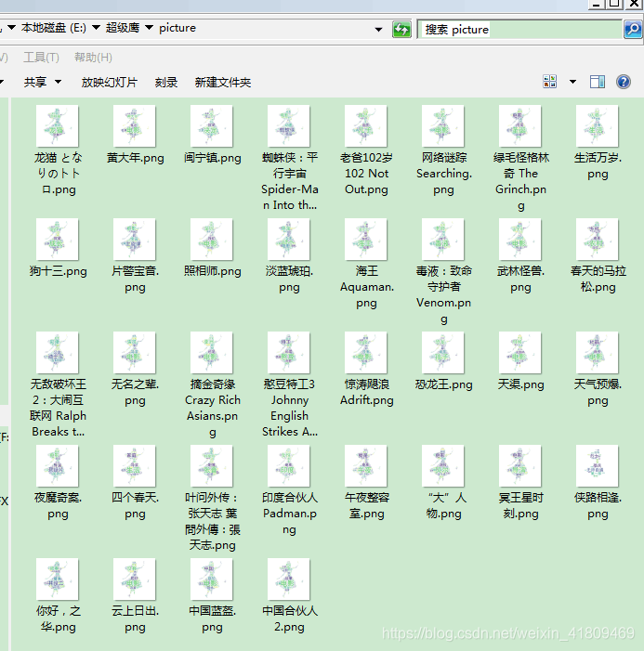Image resolution: width=644 pixels, height=651 pixels.
Task: Select 网络谜踪 Searching.png
Action: click(443, 150)
